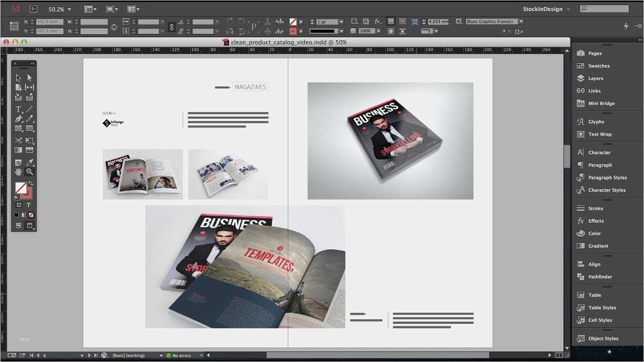Click the Fill color swatch
The width and height of the screenshot is (644, 362).
[20, 187]
